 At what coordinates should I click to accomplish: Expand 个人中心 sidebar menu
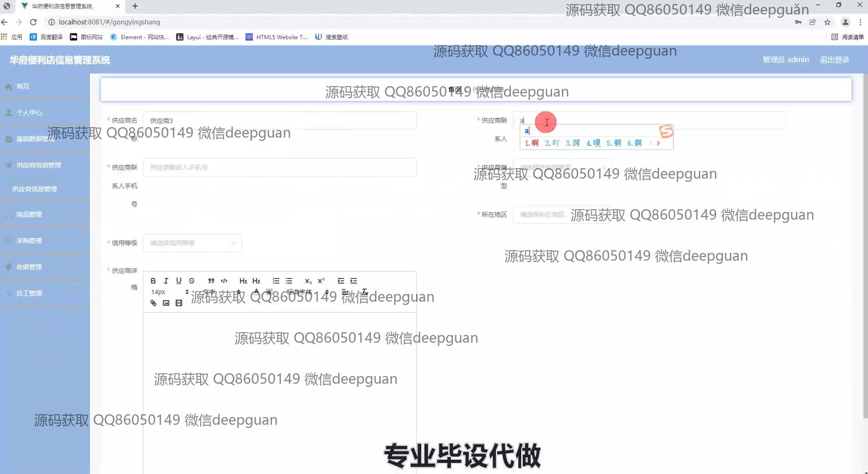[x=45, y=113]
